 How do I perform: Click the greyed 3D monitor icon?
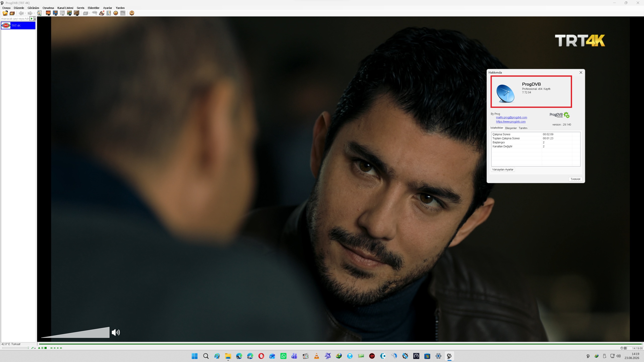pos(62,13)
